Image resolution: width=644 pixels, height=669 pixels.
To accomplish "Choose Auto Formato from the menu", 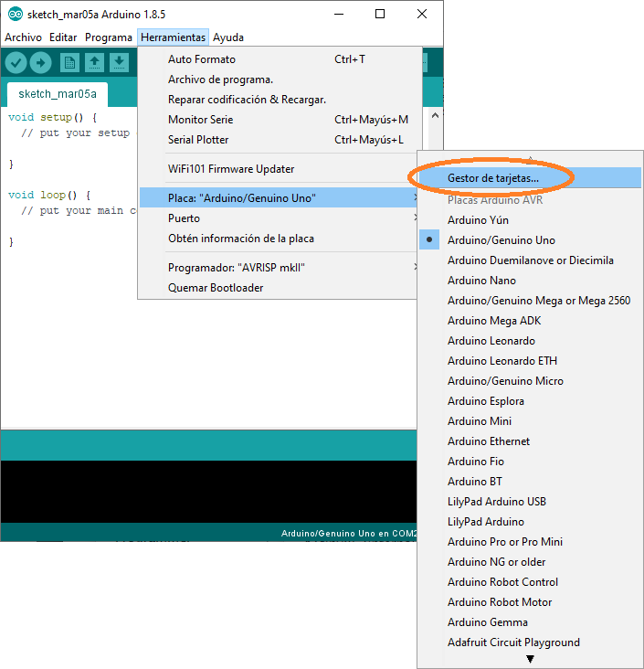I will coord(278,59).
